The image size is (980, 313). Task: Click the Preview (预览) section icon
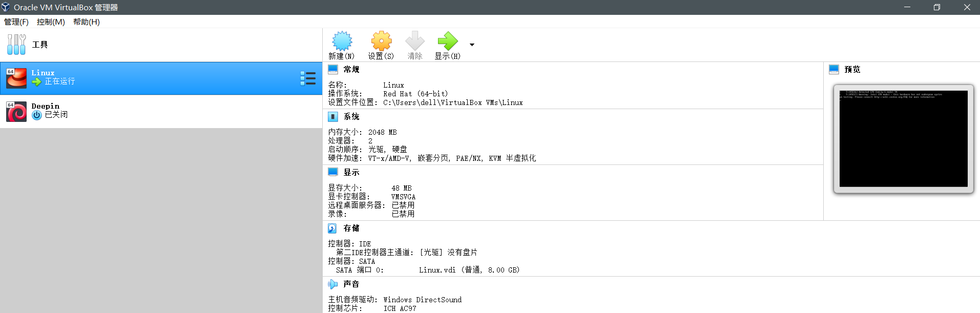[834, 69]
